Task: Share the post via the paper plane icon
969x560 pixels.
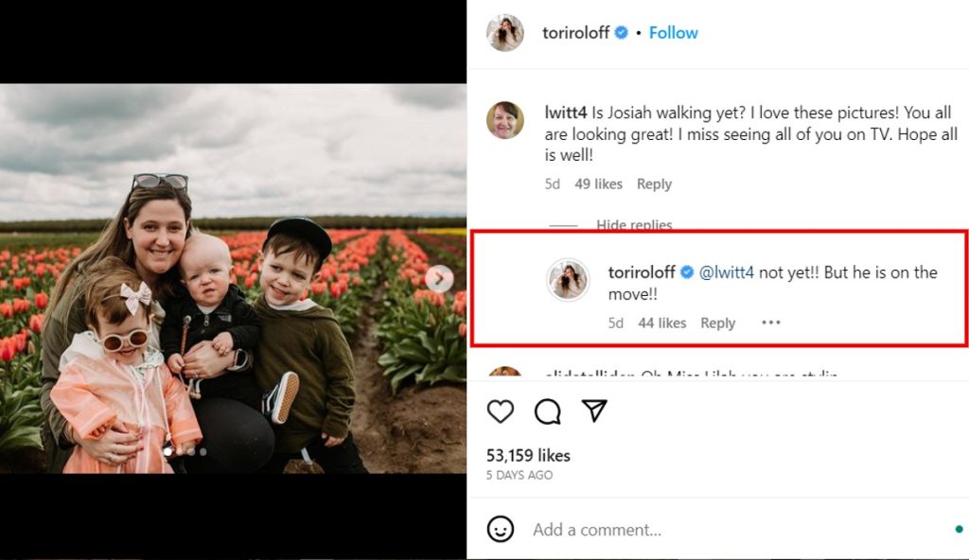Action: [x=593, y=411]
